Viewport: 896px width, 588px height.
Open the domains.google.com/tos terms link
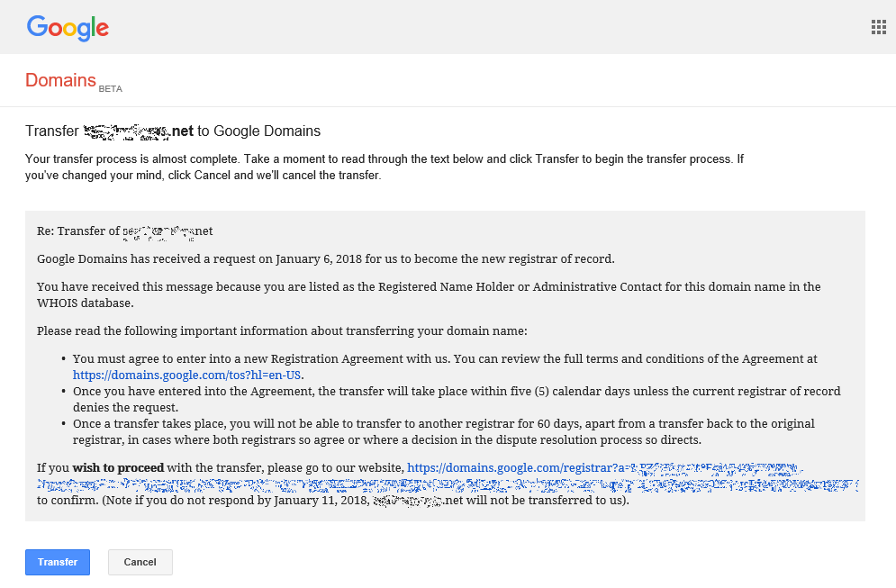tap(187, 375)
